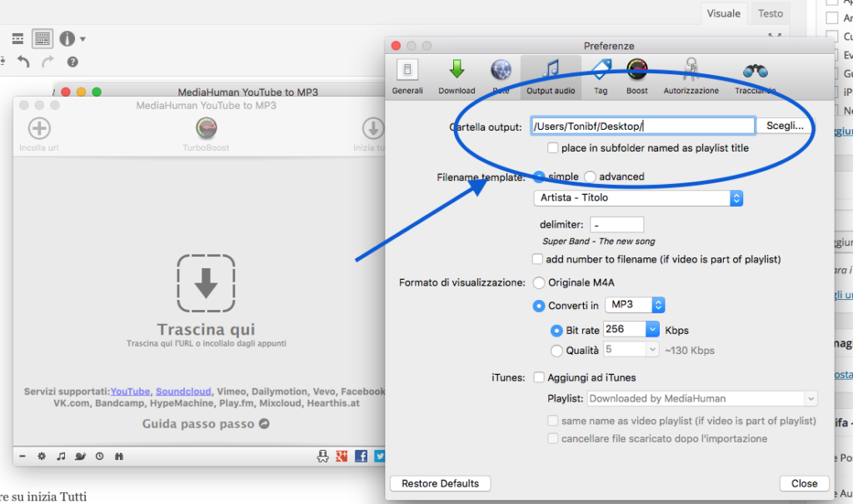
Task: Switch editor to Visuale tab
Action: [724, 13]
